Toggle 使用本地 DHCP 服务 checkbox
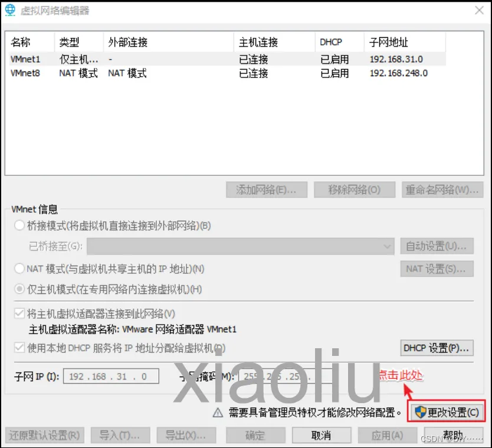 pos(19,348)
